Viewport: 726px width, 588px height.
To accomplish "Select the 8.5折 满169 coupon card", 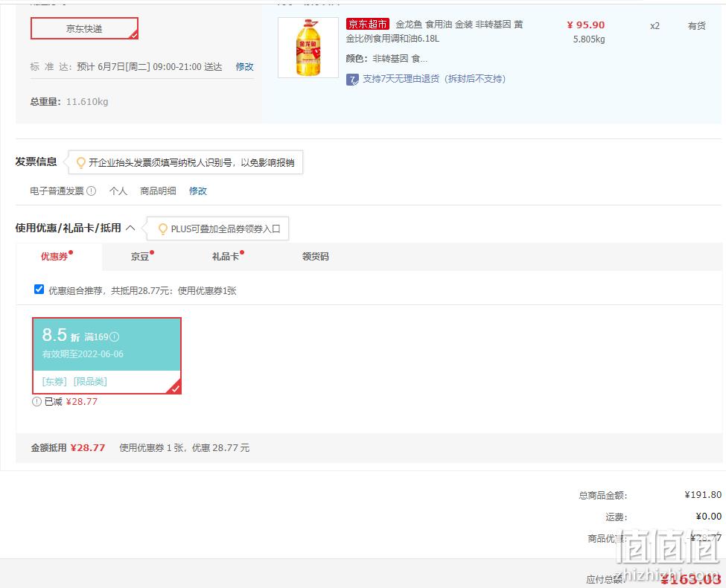I will [107, 356].
